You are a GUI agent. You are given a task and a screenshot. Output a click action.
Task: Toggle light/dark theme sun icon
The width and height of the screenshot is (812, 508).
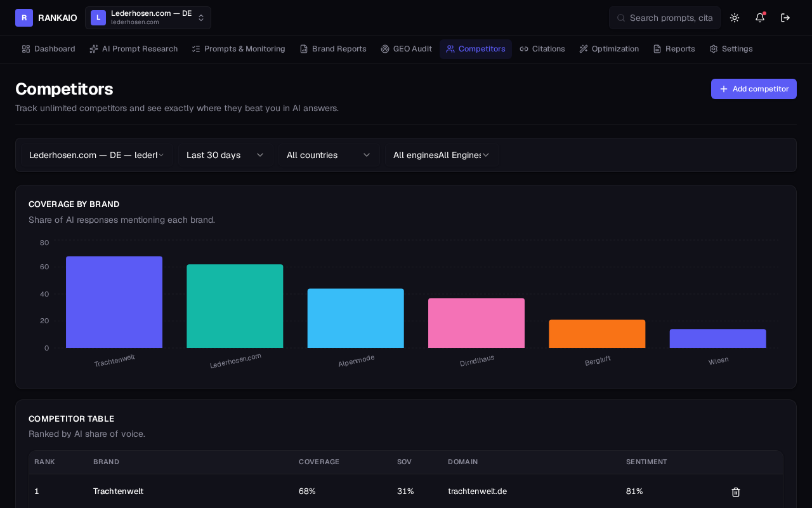[735, 18]
